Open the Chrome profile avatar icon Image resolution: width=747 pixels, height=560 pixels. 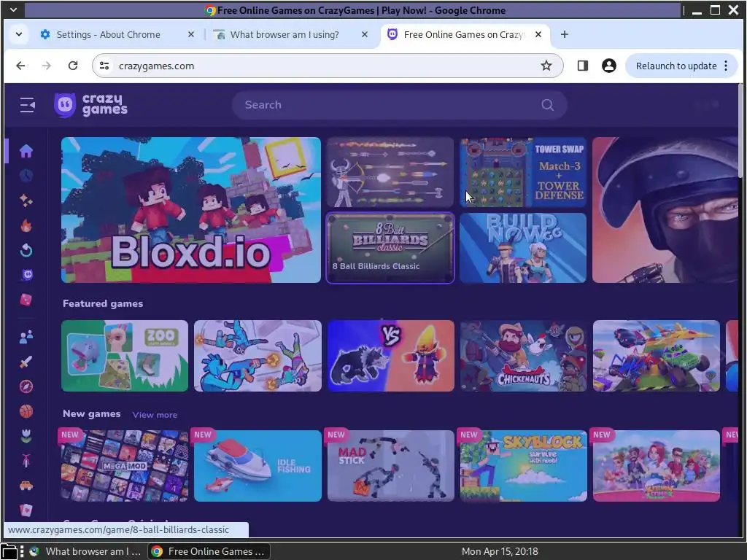tap(608, 66)
